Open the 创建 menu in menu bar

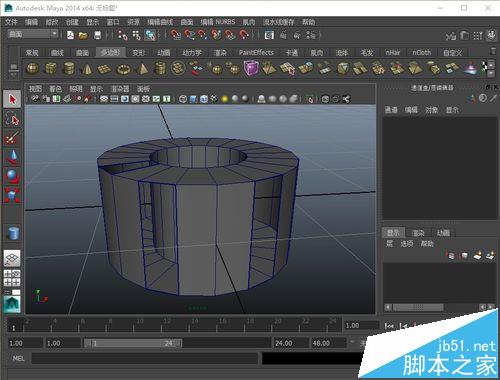72,22
